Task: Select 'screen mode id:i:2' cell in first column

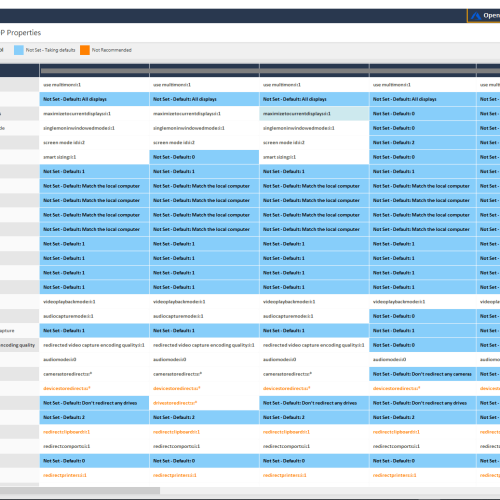Action: (94, 143)
